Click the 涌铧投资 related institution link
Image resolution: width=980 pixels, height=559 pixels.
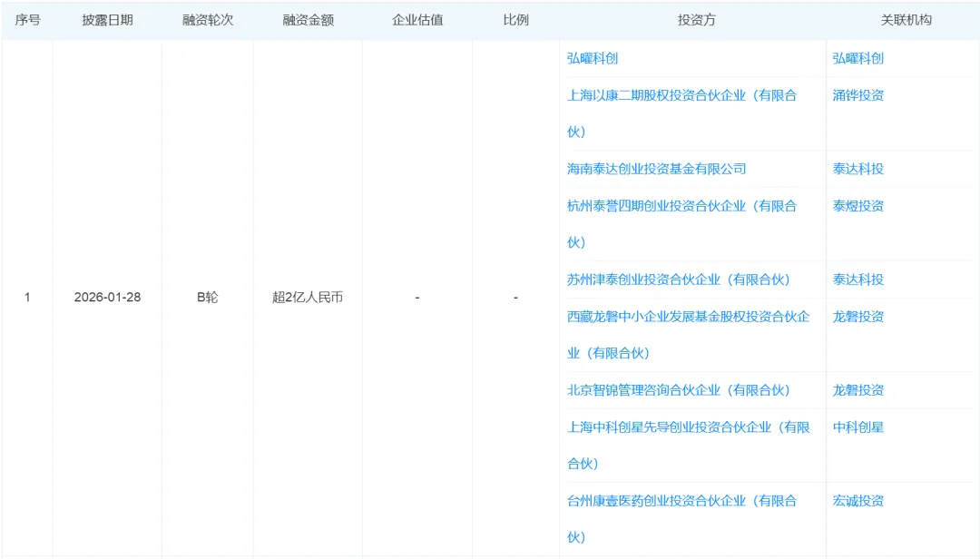(857, 95)
